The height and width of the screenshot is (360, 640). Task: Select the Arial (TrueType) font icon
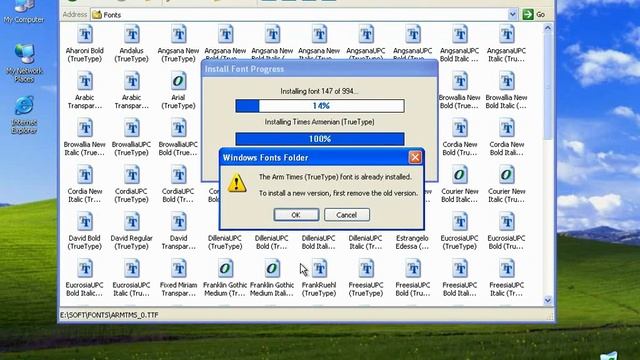178,81
